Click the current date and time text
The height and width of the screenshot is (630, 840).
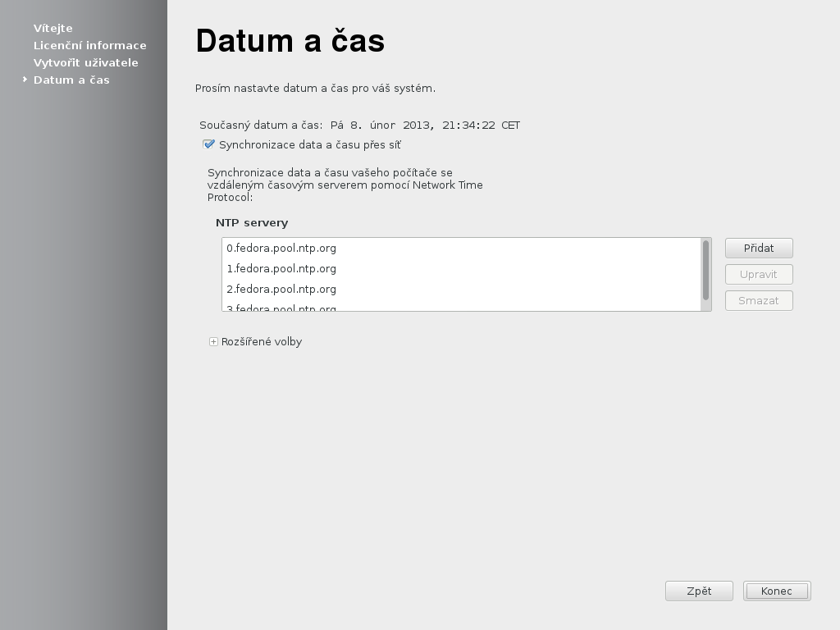point(359,126)
